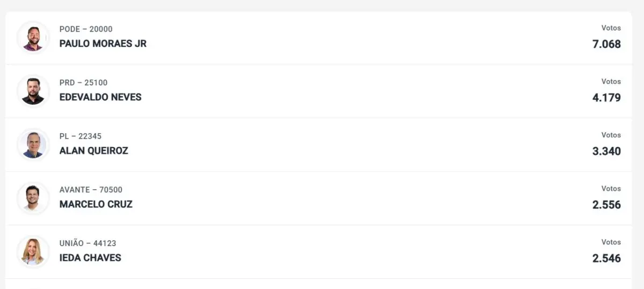This screenshot has height=289, width=644.
Task: Click the 3.340 vote total
Action: point(606,151)
